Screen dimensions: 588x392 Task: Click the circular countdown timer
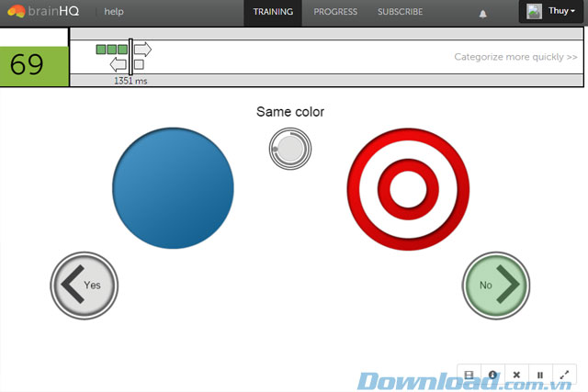tap(290, 149)
